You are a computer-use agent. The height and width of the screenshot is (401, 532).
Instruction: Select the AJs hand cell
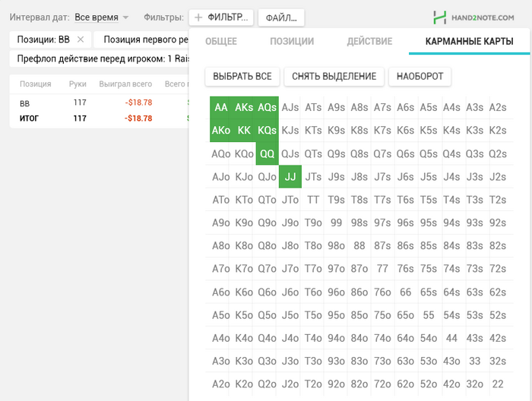point(290,107)
